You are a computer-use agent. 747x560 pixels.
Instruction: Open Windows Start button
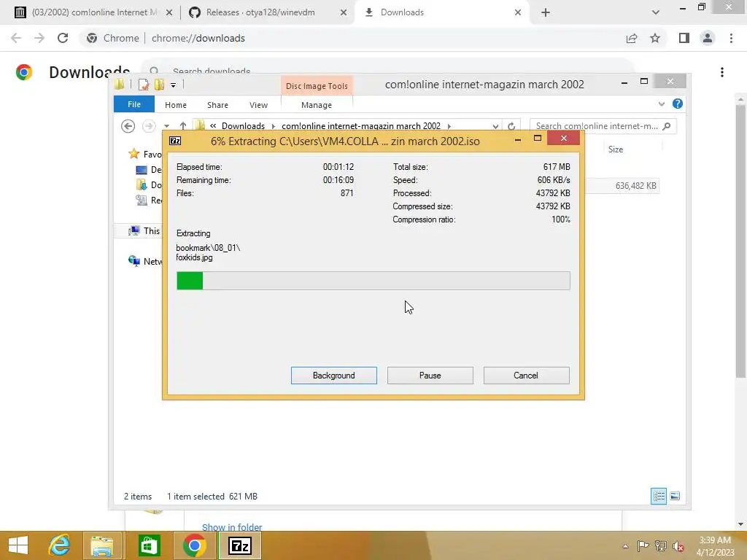pyautogui.click(x=18, y=545)
